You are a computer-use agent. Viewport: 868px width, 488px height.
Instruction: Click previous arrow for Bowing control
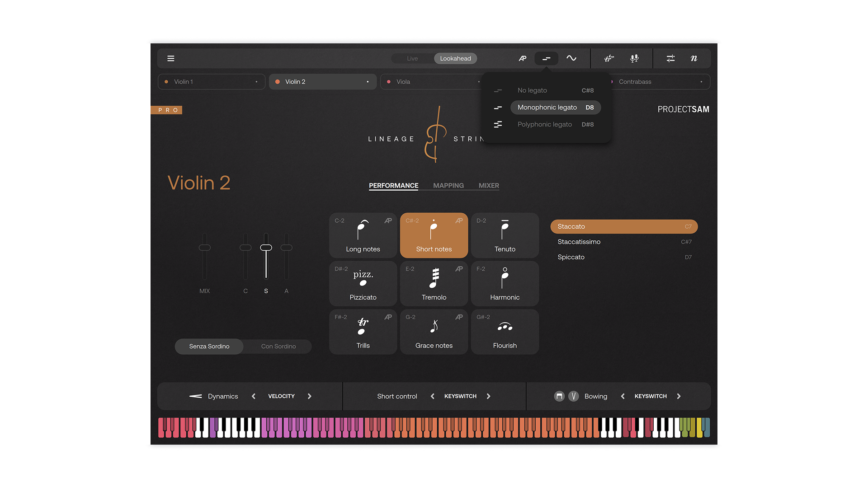click(x=623, y=396)
